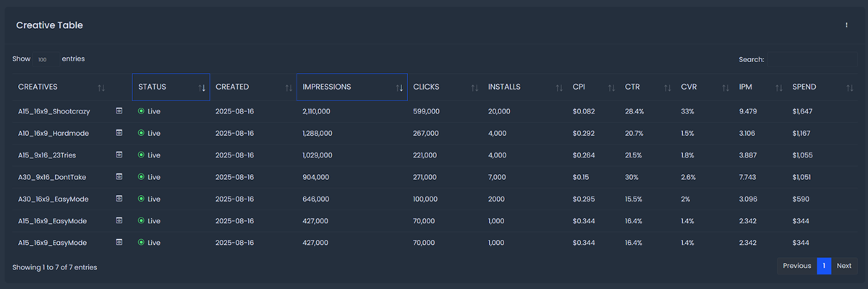Click the details icon beside A30_9x16_DontTake
Viewport: 868px width, 289px height.
pyautogui.click(x=119, y=177)
